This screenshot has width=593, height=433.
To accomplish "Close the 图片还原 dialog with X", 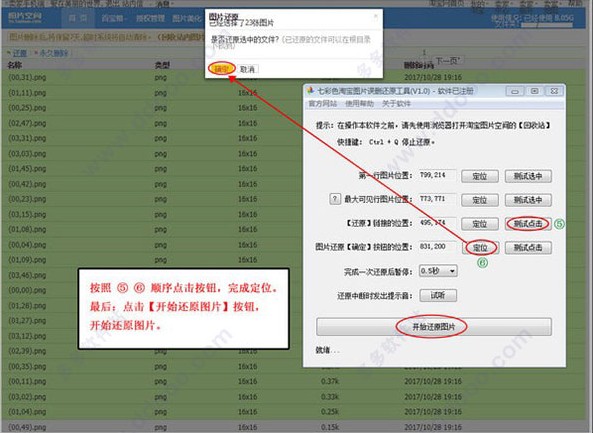I will coord(376,16).
